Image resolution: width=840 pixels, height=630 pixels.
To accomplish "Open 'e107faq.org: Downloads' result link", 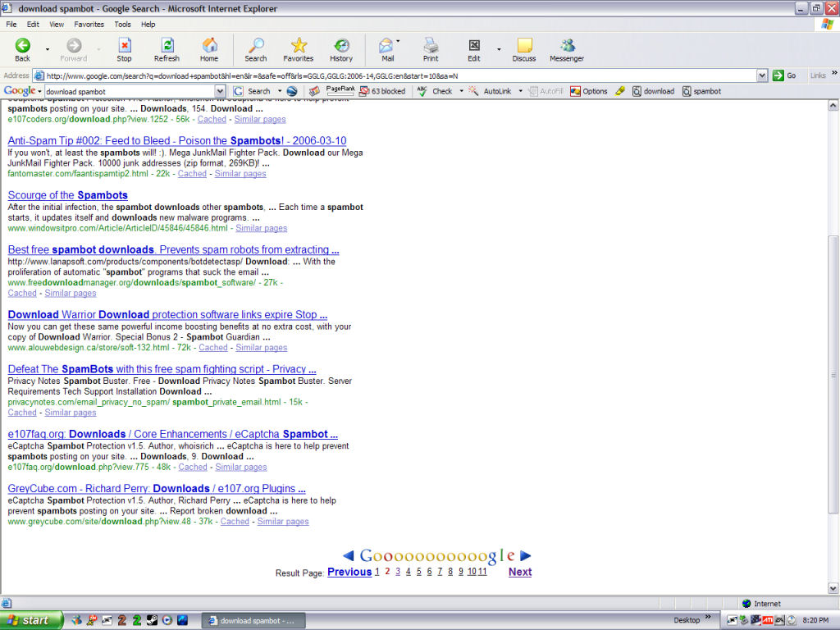I will (172, 435).
